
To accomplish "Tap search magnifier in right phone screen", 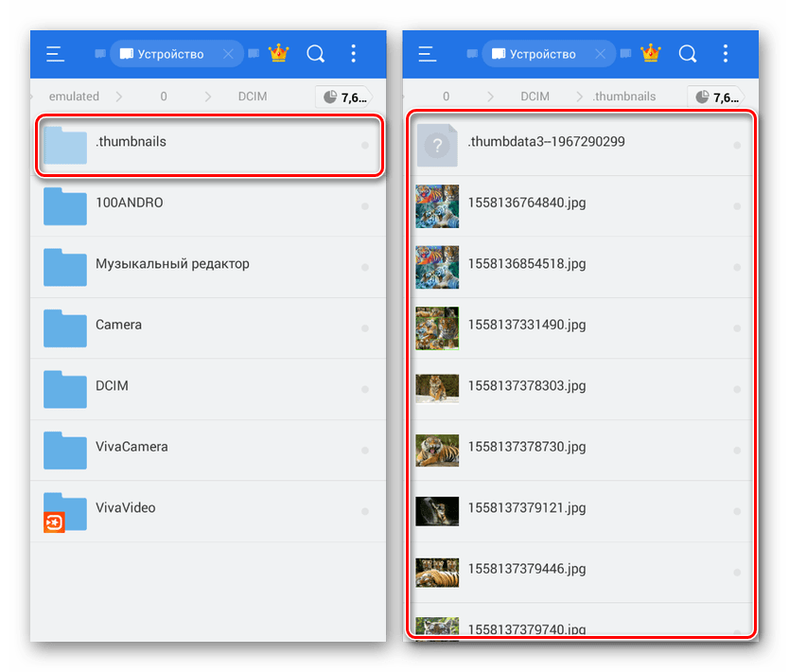I will pyautogui.click(x=688, y=54).
